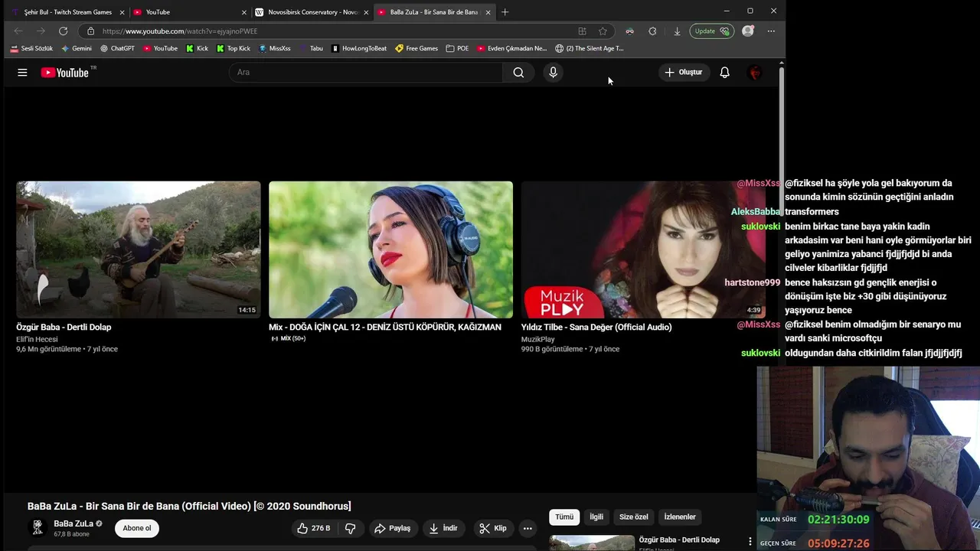Select the İlgili filter chip
Image resolution: width=980 pixels, height=551 pixels.
(596, 517)
